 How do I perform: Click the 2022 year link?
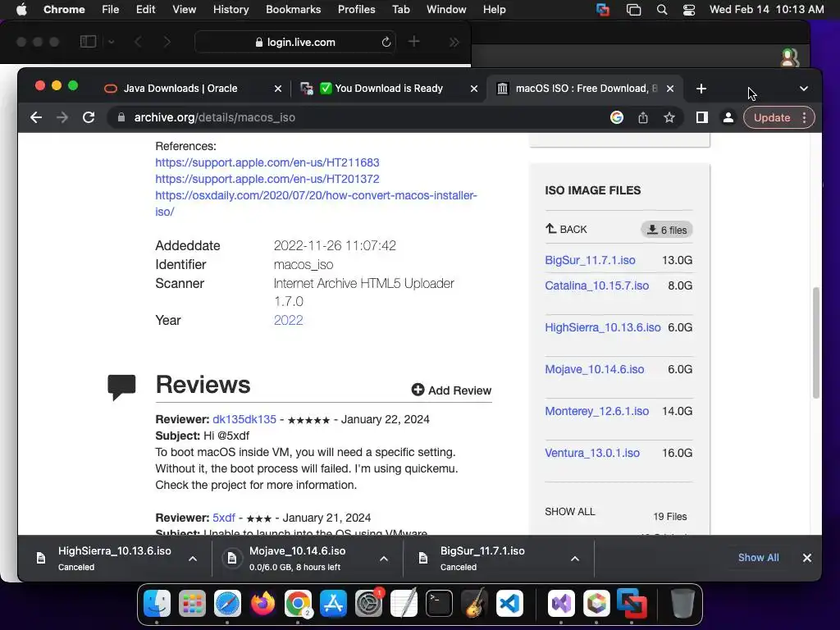click(x=288, y=320)
